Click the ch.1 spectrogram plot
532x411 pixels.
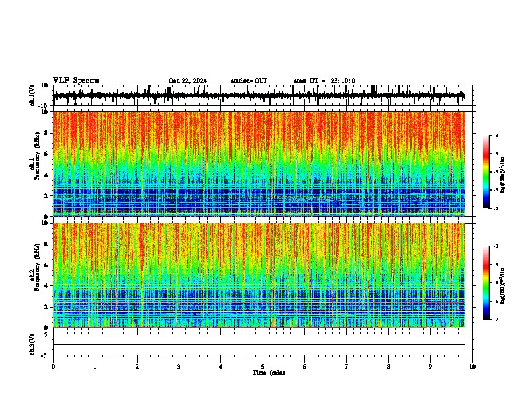[x=259, y=164]
